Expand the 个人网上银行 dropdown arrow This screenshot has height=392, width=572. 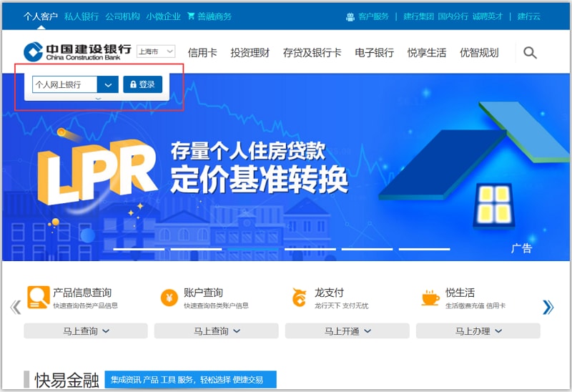pos(108,84)
